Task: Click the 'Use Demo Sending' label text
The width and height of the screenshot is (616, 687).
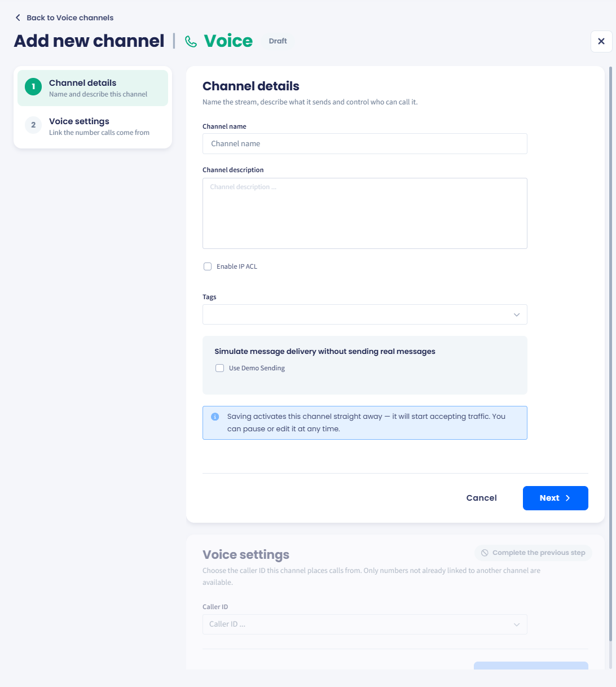Action: coord(257,368)
